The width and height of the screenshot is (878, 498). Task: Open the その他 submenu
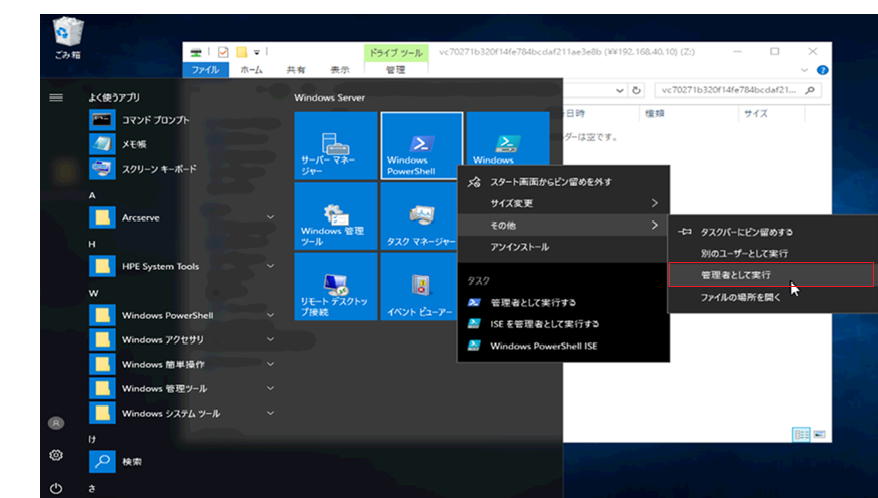pyautogui.click(x=563, y=225)
